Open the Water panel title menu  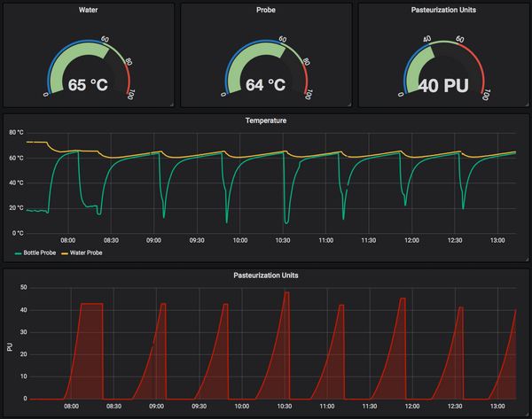click(x=89, y=11)
